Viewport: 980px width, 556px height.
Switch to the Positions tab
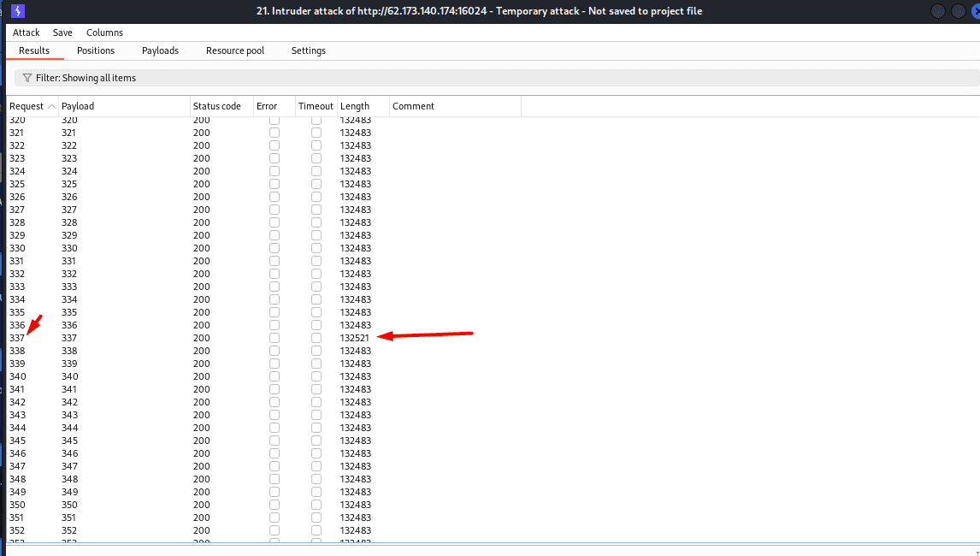point(96,50)
